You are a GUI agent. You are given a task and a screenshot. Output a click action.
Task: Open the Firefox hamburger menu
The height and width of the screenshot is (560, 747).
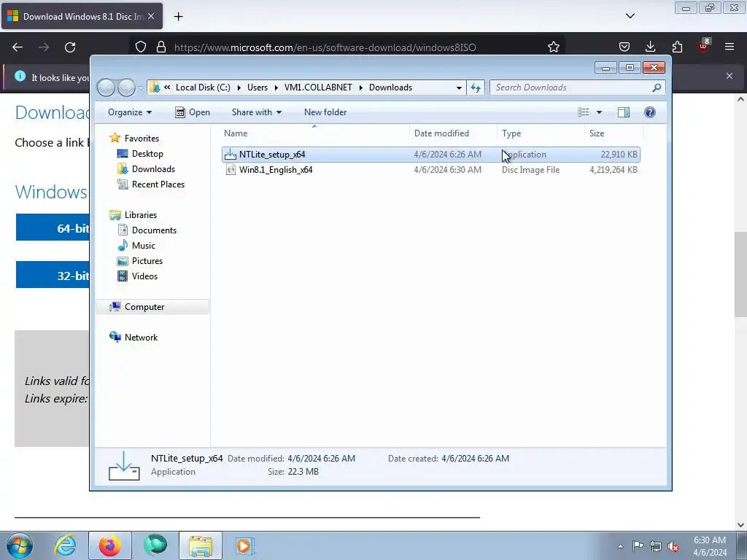[729, 47]
